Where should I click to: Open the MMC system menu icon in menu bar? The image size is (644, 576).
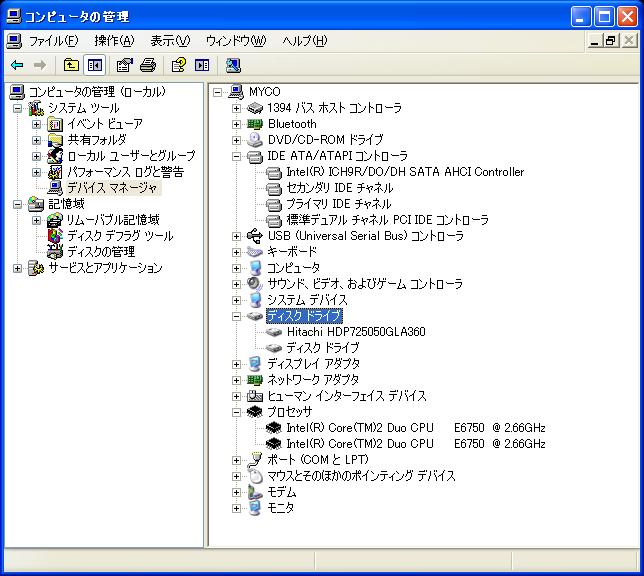14,40
